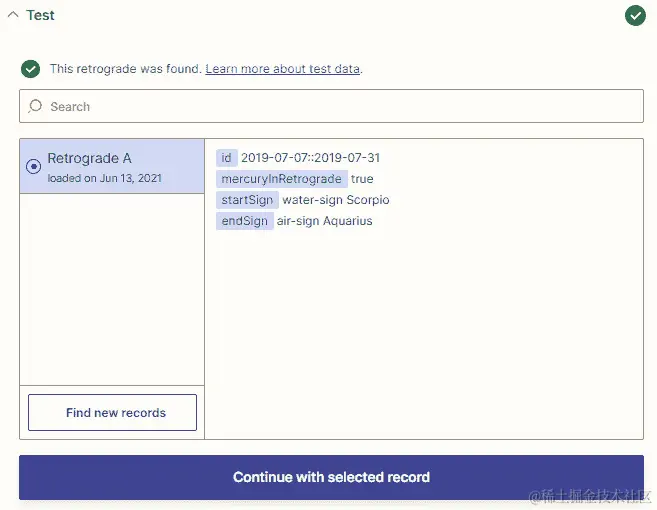The image size is (657, 510).
Task: Click the Find new records button
Action: pyautogui.click(x=112, y=412)
